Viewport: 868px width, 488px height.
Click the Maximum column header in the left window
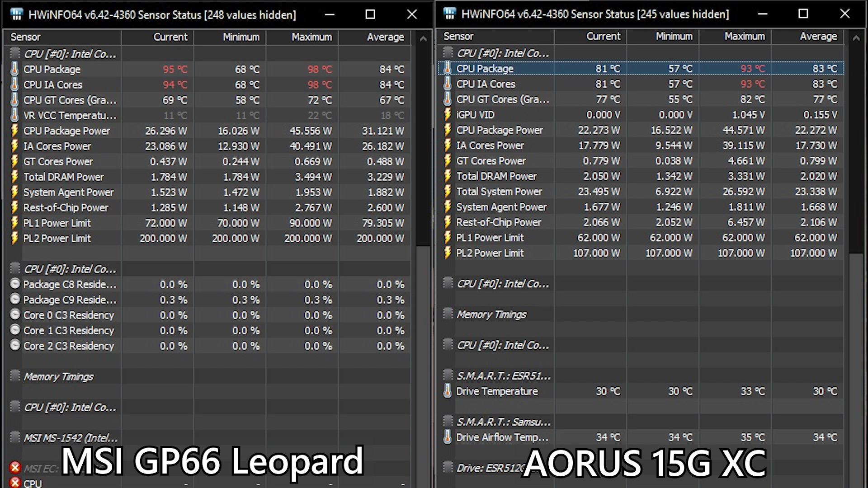click(302, 37)
